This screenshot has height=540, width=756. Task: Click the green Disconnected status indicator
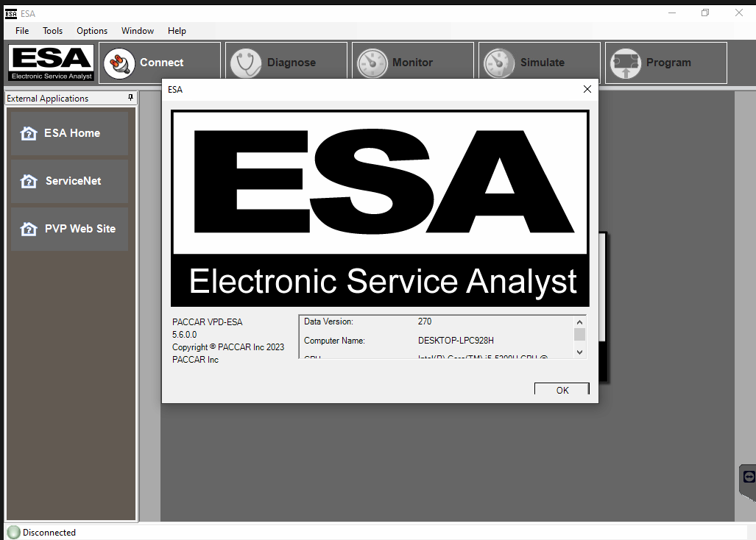click(x=13, y=533)
